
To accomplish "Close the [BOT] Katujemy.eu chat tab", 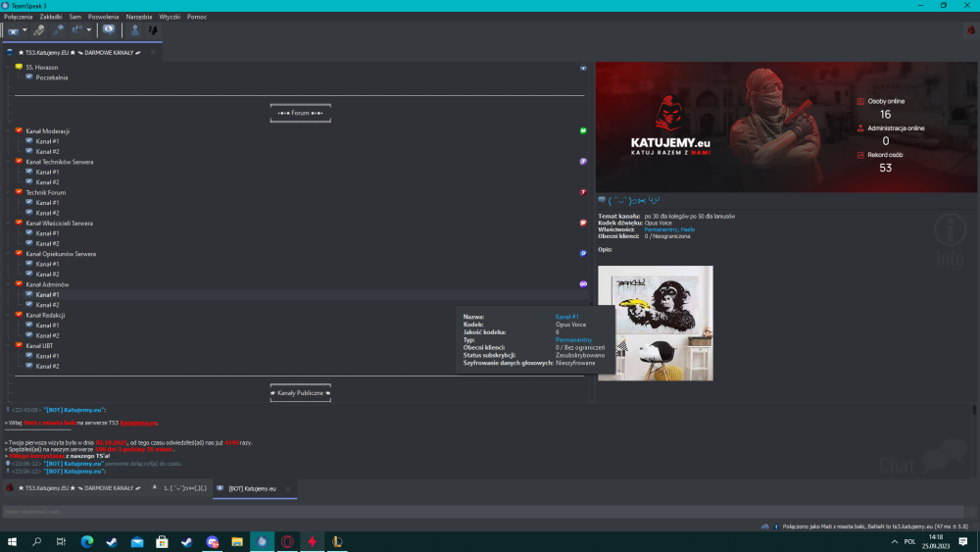I will click(287, 489).
